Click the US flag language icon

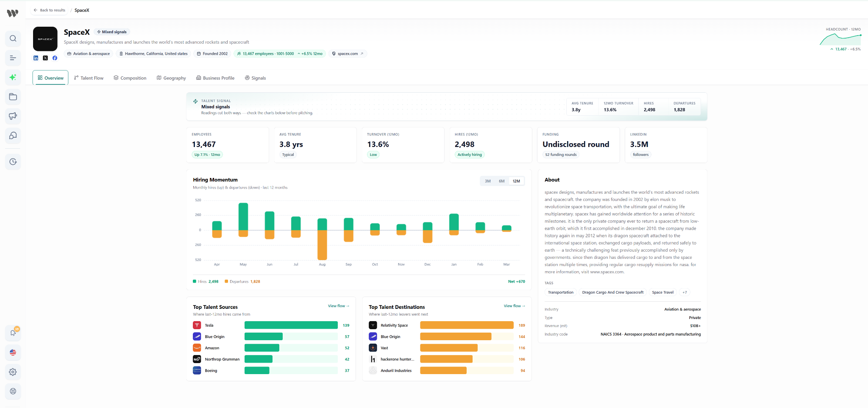13,352
